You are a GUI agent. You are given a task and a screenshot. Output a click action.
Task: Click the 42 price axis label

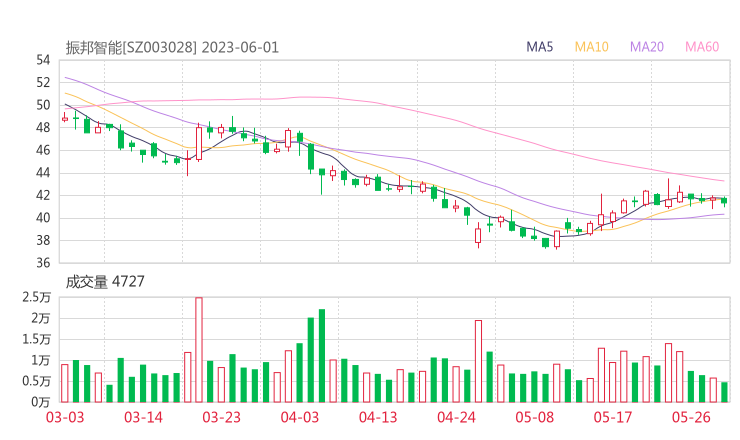point(43,195)
